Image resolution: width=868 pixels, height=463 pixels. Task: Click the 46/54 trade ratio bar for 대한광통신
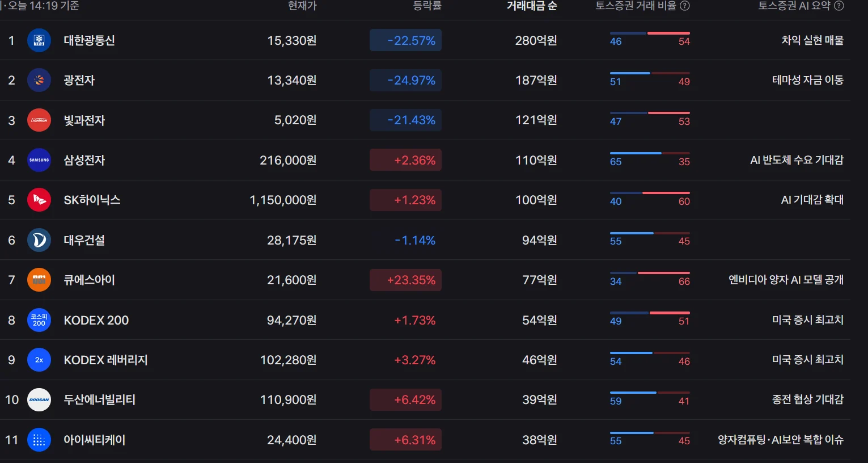pyautogui.click(x=650, y=37)
